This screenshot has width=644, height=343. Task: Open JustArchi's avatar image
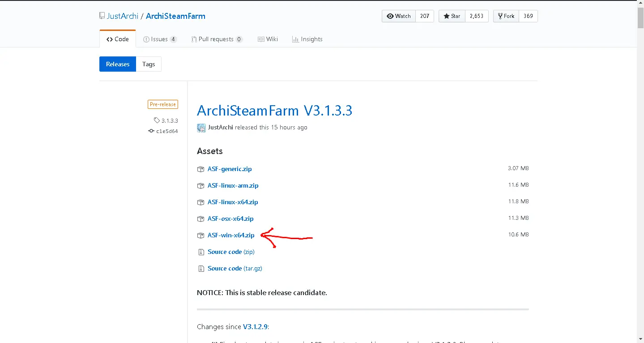coord(201,128)
